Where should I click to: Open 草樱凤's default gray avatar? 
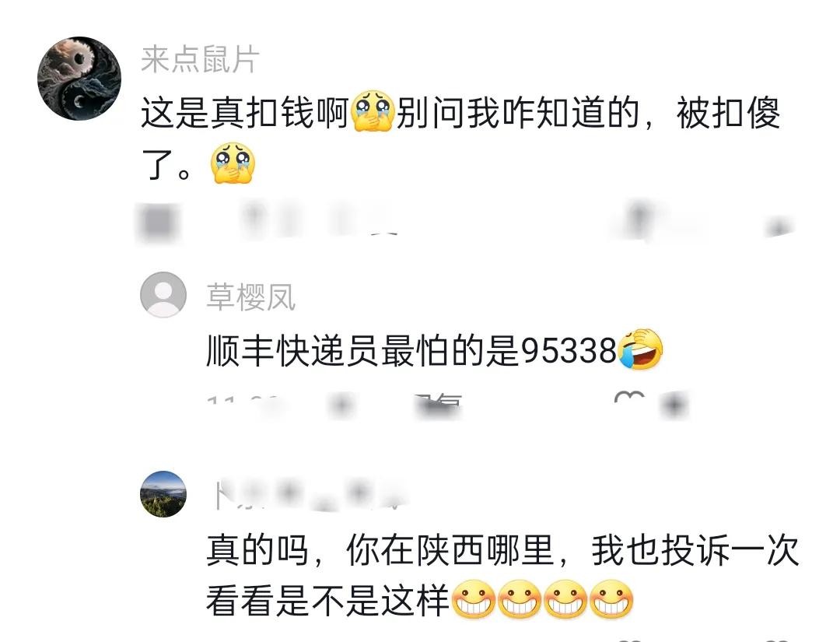click(x=163, y=294)
